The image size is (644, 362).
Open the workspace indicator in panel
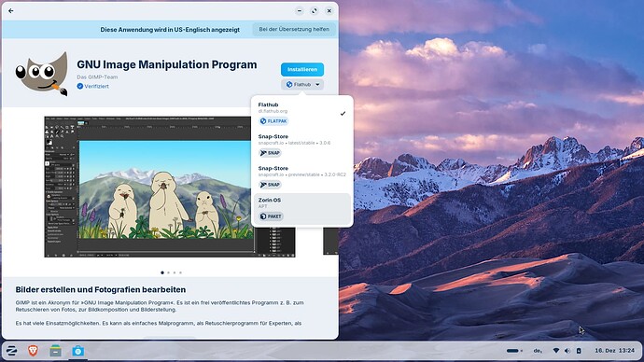point(514,351)
